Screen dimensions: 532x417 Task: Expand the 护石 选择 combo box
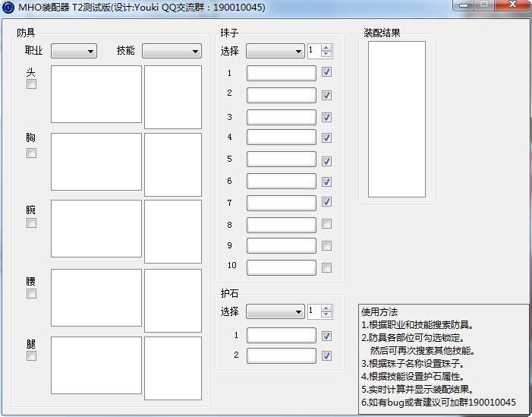[x=275, y=312]
